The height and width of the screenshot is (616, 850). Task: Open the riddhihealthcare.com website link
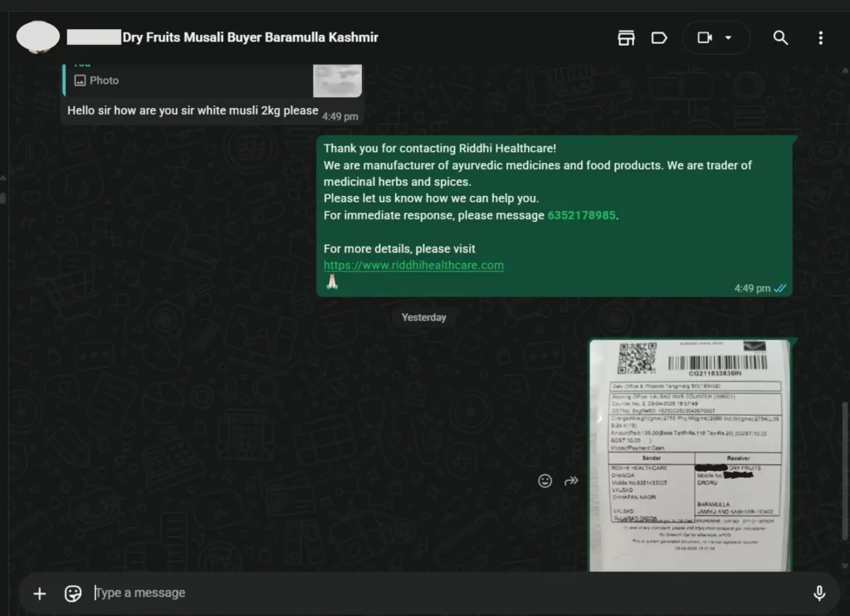(413, 266)
